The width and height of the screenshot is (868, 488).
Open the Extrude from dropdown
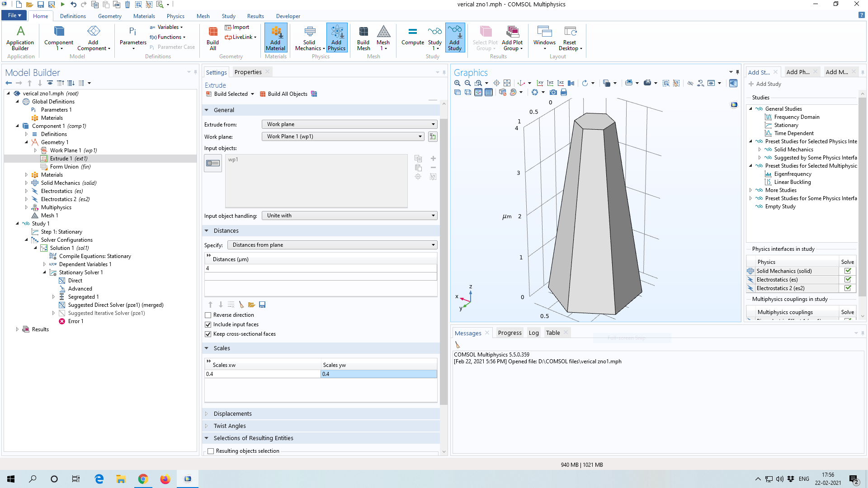pos(349,124)
